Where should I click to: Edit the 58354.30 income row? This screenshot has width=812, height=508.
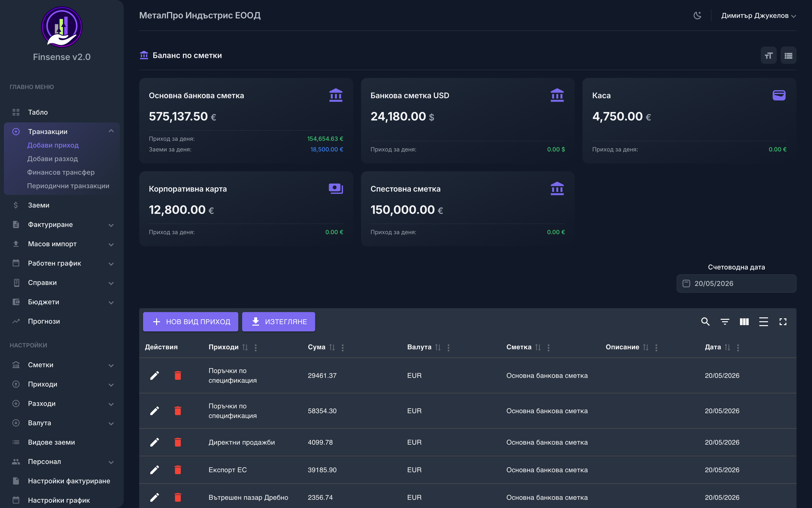point(154,411)
